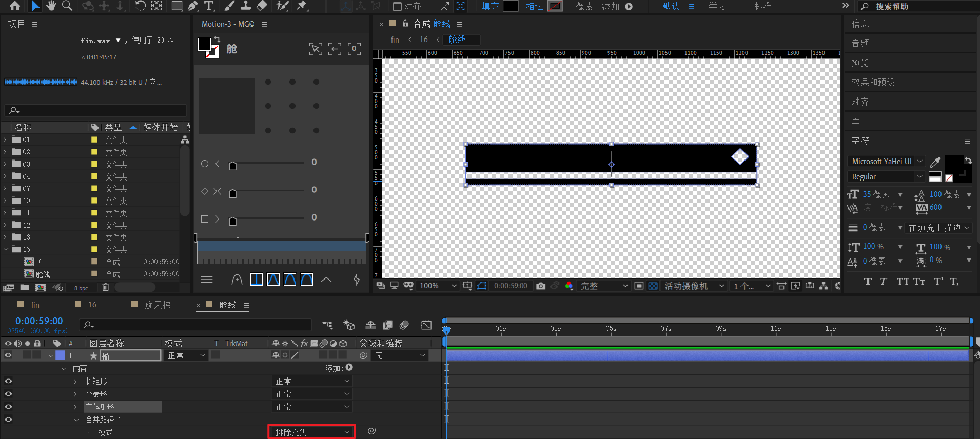Click the eyedropper in Character panel
Screen dimensions: 980x439
pos(935,162)
